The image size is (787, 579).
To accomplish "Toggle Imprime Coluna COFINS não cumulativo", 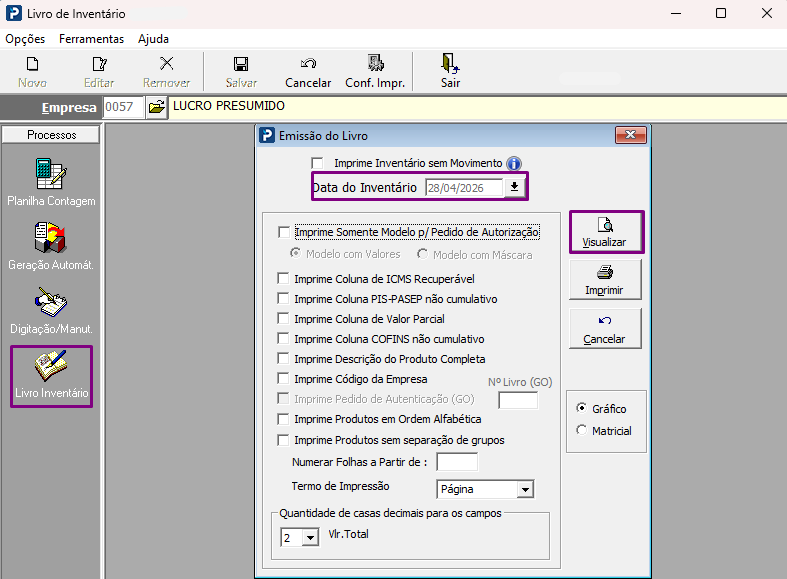I will pos(283,339).
